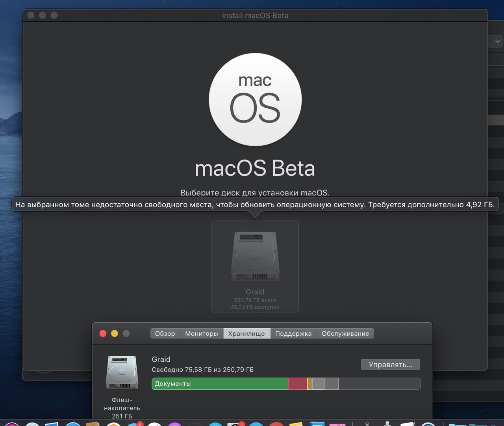Viewport: 504px width, 426px height.
Task: Click the Управлять... button
Action: pos(391,365)
